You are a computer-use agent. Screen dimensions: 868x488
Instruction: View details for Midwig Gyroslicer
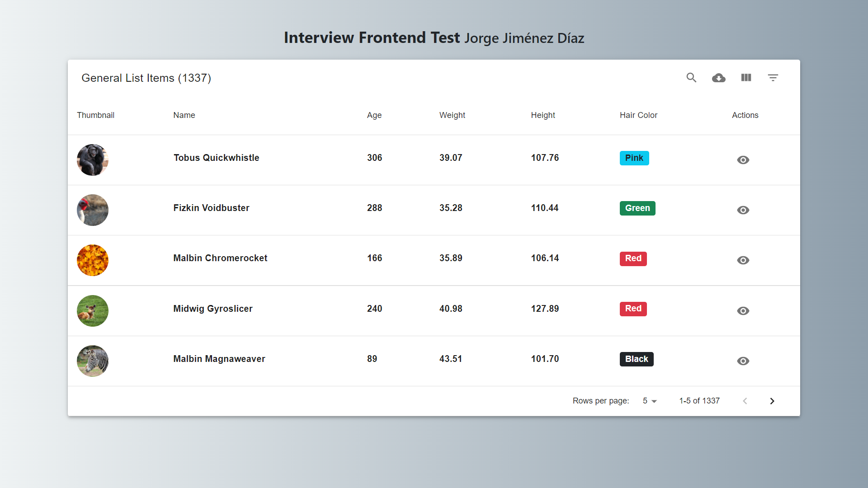743,311
